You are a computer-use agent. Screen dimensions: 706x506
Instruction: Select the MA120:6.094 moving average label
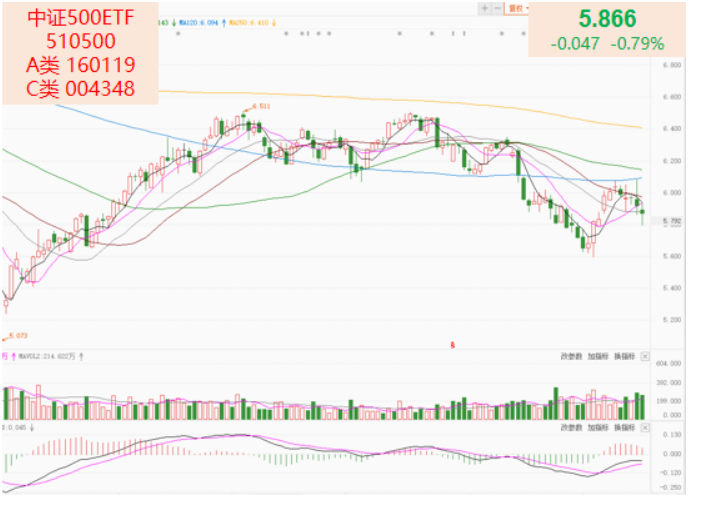click(199, 23)
